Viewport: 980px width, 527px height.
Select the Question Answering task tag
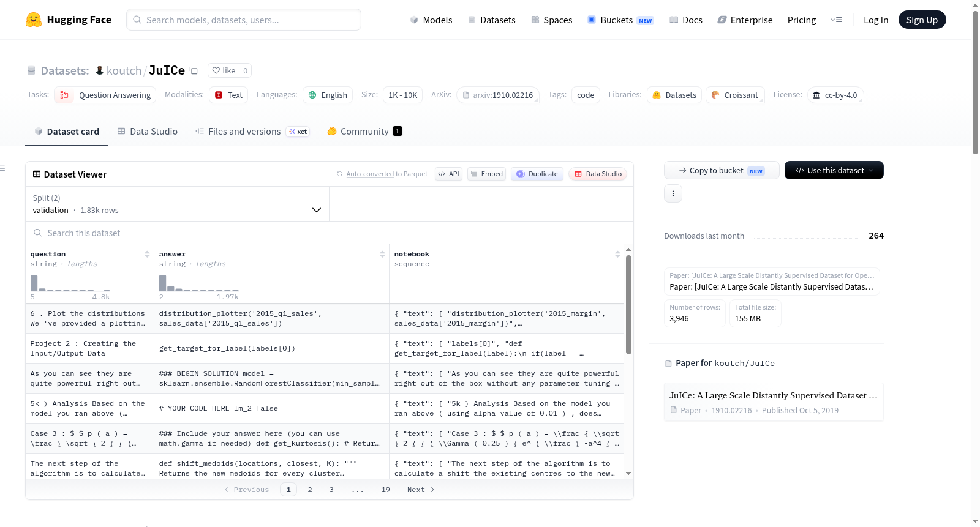click(x=105, y=95)
